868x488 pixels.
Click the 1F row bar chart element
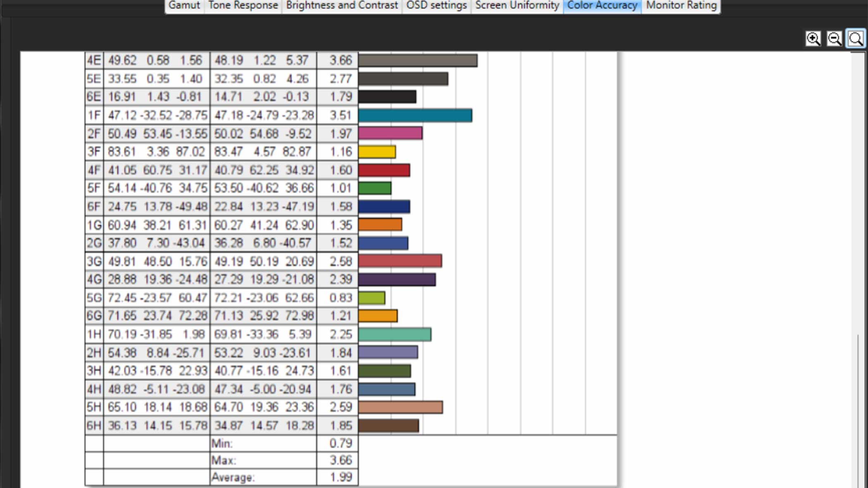coord(414,115)
